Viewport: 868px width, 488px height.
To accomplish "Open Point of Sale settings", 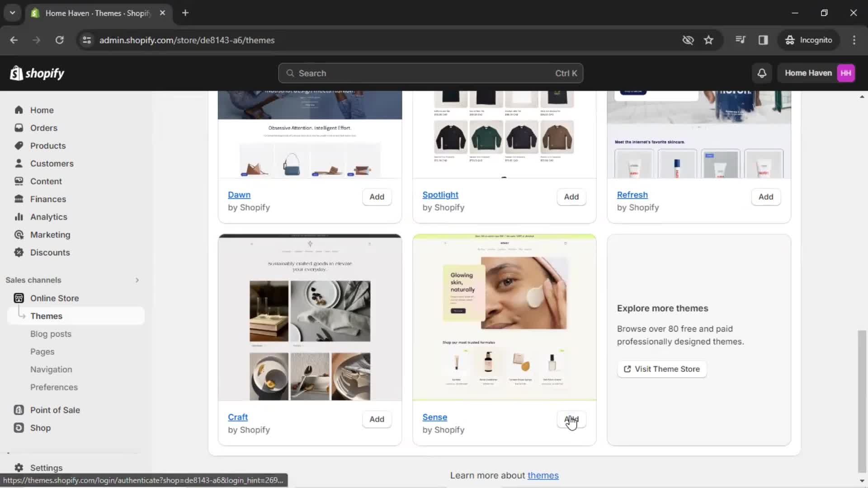I will tap(55, 410).
